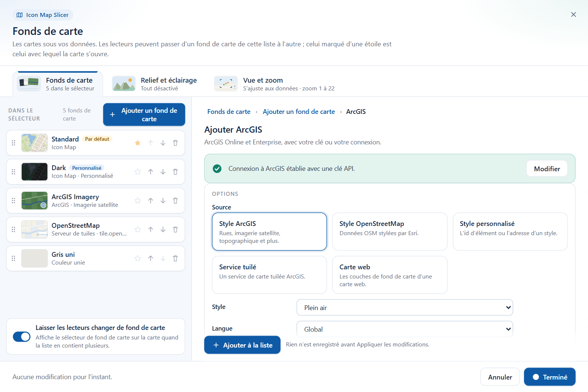
Task: Toggle Laisser les lecteurs changer de fond
Action: [x=22, y=337]
